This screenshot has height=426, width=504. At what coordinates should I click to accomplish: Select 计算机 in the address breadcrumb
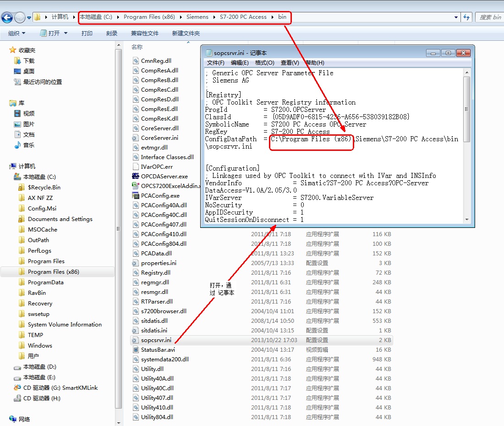point(60,17)
